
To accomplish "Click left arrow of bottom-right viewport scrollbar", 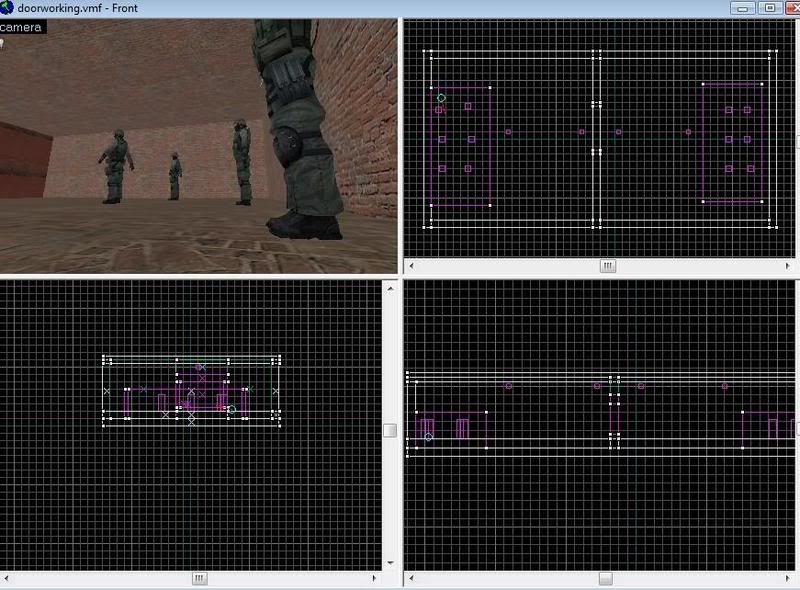I will tap(411, 579).
